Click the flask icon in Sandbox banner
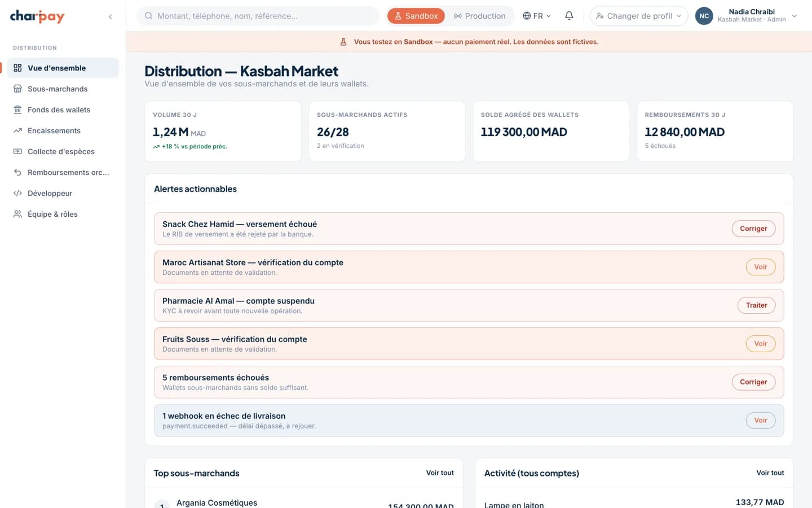Viewport: 812px width, 508px height. click(x=343, y=42)
